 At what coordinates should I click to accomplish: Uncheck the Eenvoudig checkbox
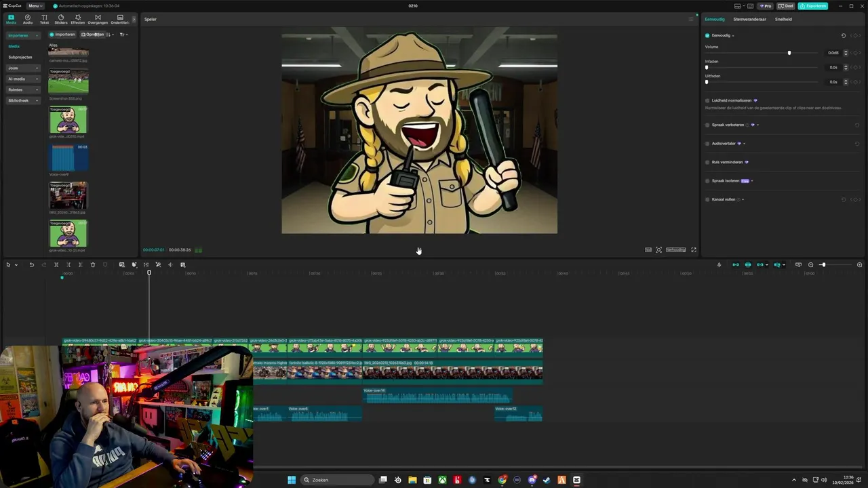coord(707,35)
